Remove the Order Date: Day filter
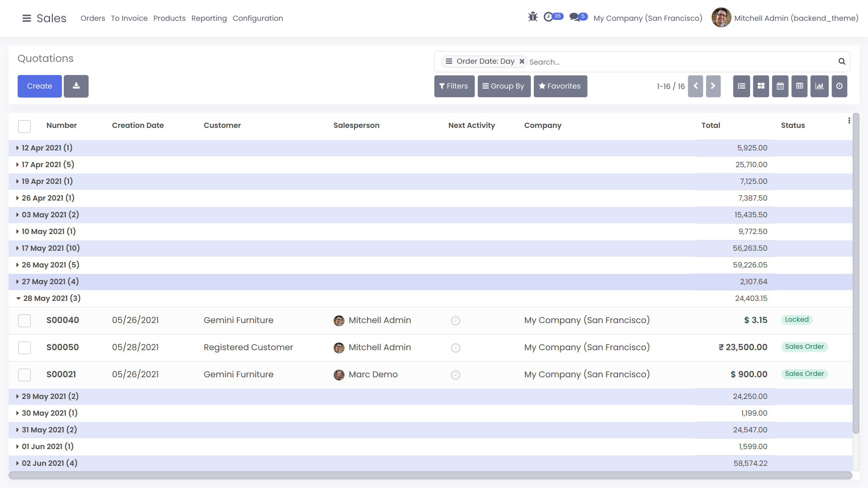 522,61
